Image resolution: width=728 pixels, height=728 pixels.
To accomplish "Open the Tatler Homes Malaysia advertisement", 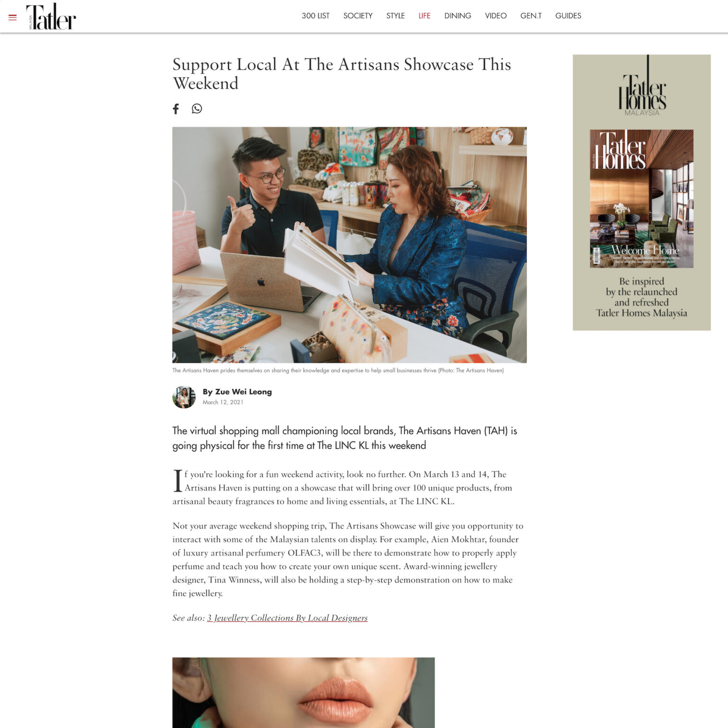I will point(641,192).
